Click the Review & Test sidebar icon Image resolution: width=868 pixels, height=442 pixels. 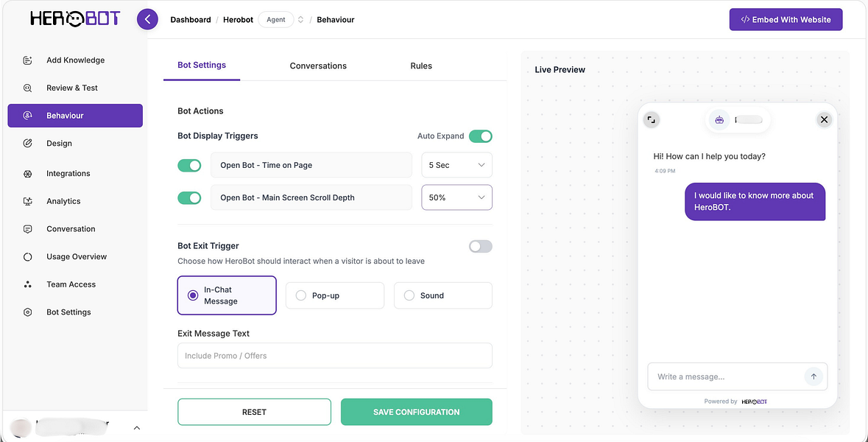pyautogui.click(x=28, y=88)
